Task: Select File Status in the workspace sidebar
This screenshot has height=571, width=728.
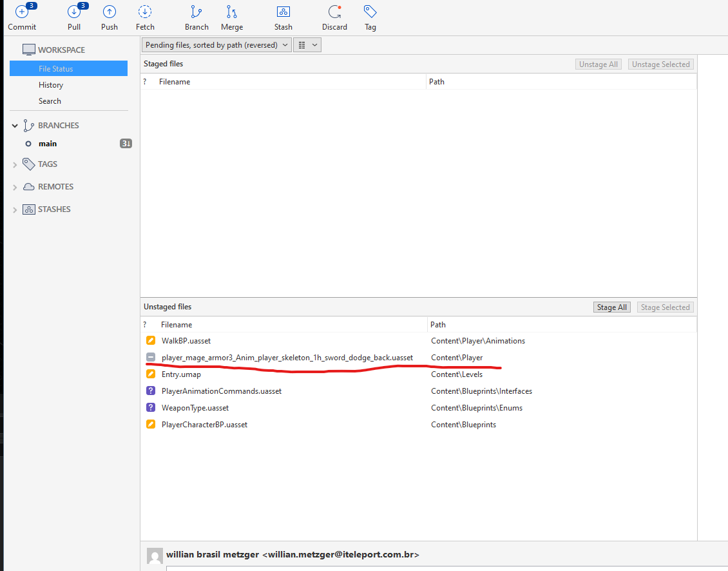Action: pos(69,68)
